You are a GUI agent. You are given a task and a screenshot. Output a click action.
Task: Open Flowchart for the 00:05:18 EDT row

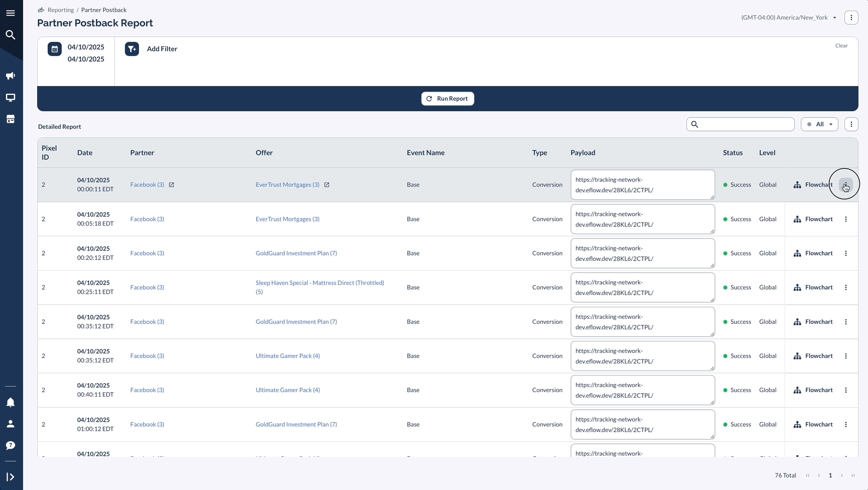pos(813,219)
